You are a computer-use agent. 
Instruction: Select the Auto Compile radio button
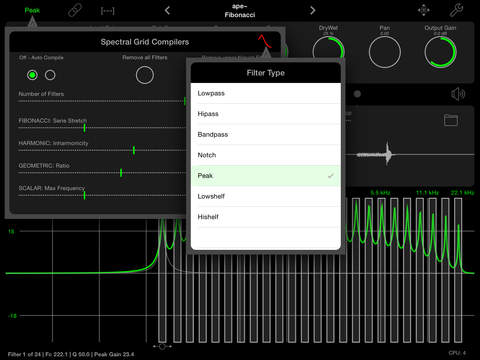tap(50, 75)
